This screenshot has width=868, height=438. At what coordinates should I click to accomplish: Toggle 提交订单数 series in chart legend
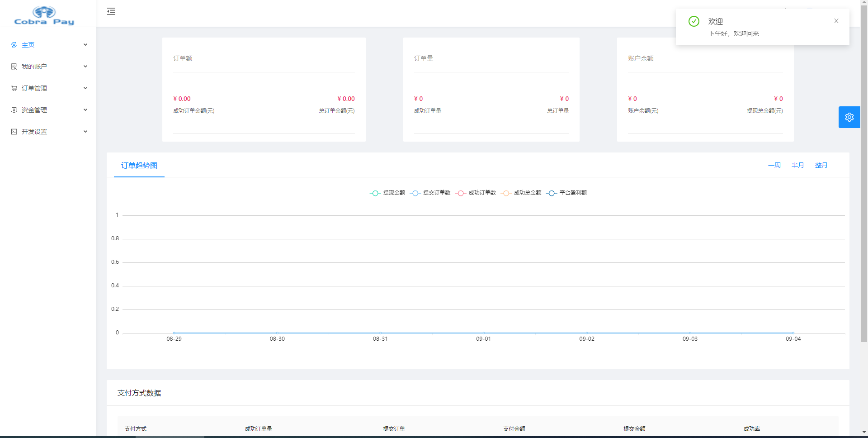[x=430, y=193]
